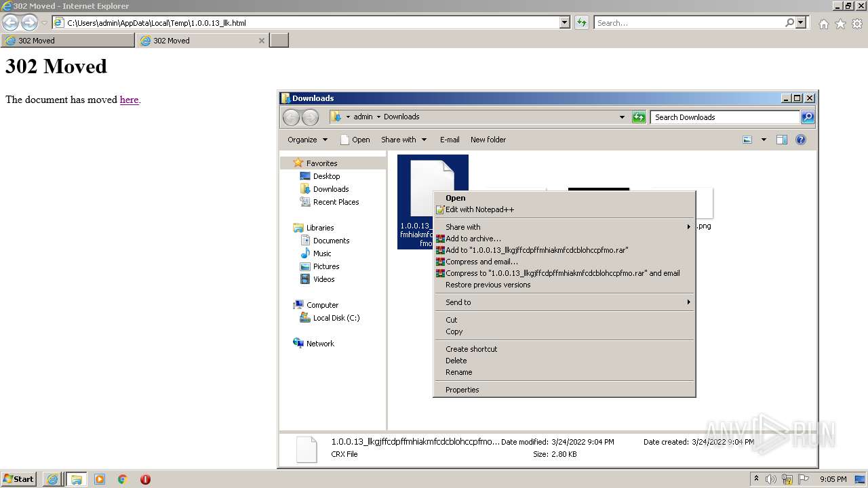The width and height of the screenshot is (868, 488).
Task: Open the IE Favorites star icon
Action: (840, 24)
